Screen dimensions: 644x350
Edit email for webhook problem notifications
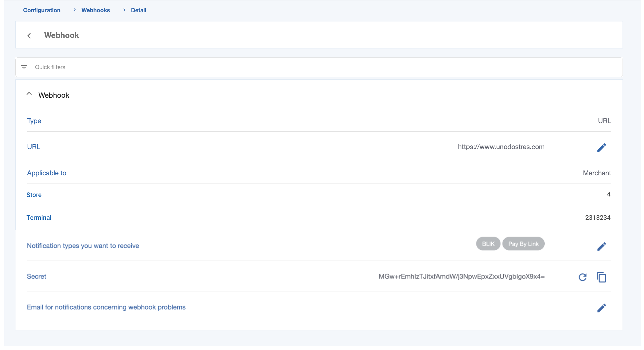point(601,308)
